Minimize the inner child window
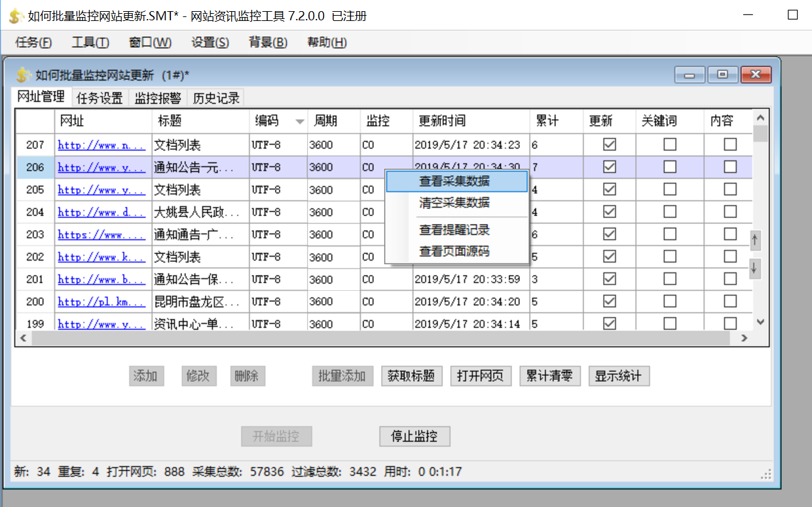The image size is (812, 507). [690, 75]
